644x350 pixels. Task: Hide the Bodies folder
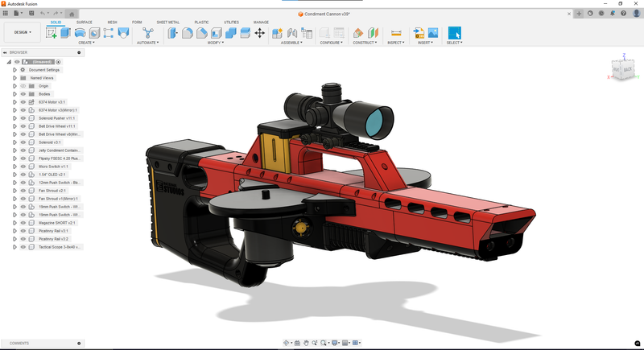[x=23, y=94]
